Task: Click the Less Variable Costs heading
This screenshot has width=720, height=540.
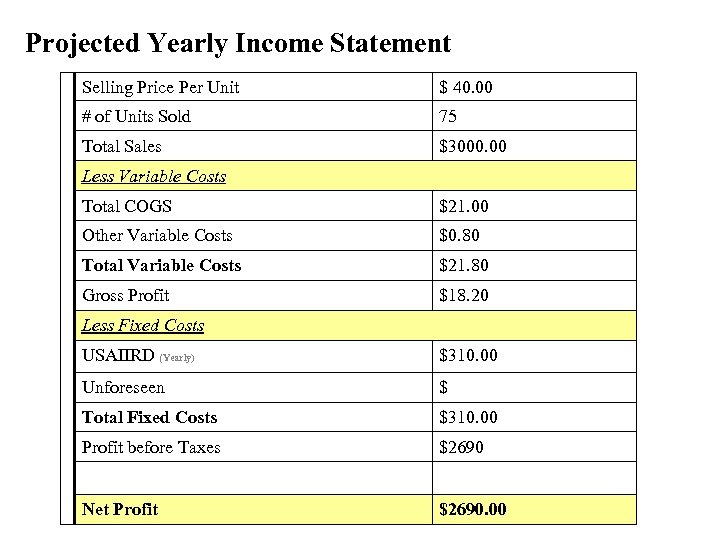Action: coord(154,176)
